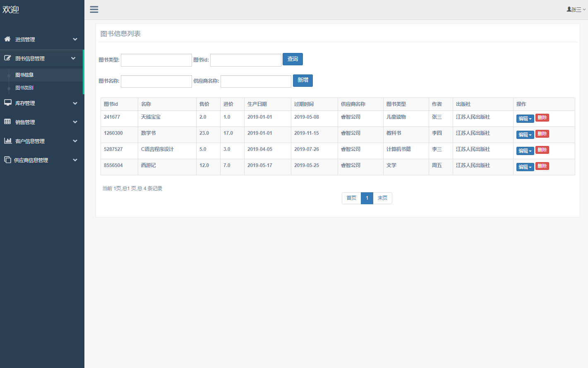Open 编辑 dropdown for book 西游记
Viewport: 588px width, 368px height.
tap(525, 167)
